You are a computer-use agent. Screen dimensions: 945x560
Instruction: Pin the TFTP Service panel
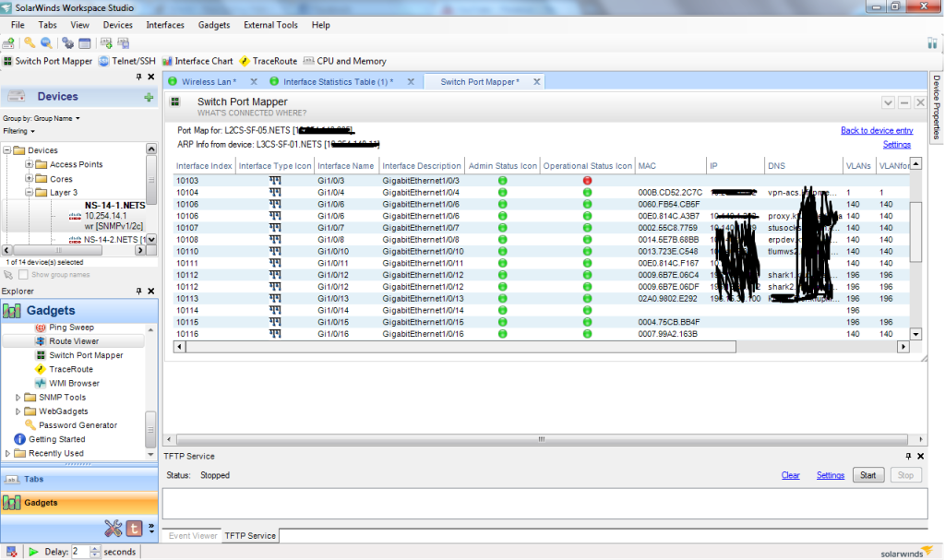[x=908, y=457]
